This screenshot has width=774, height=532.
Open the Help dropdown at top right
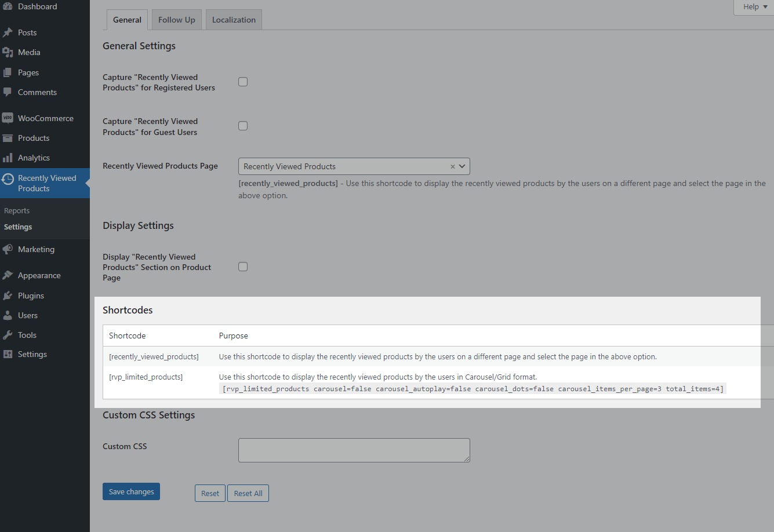(753, 6)
